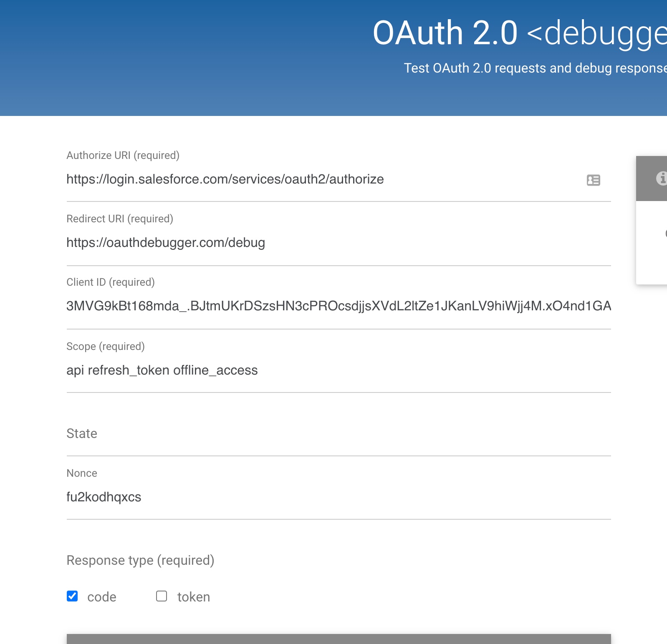667x644 pixels.
Task: Select the Client ID input field
Action: 339,306
